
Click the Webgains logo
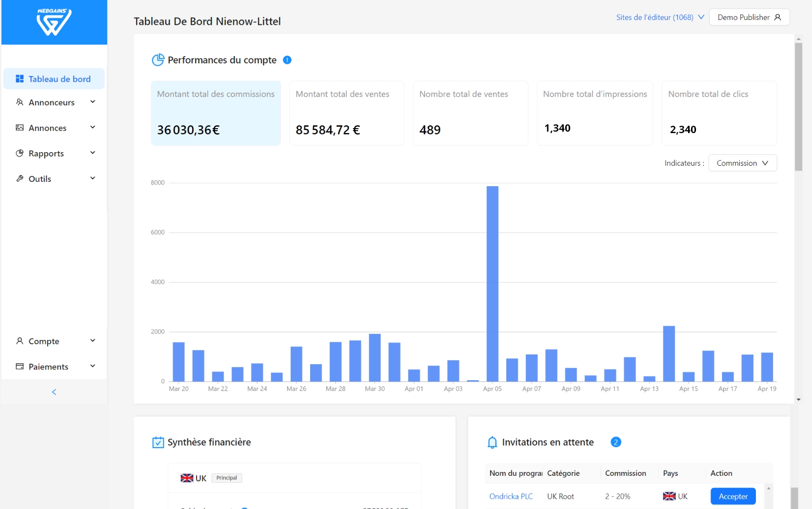pos(54,22)
